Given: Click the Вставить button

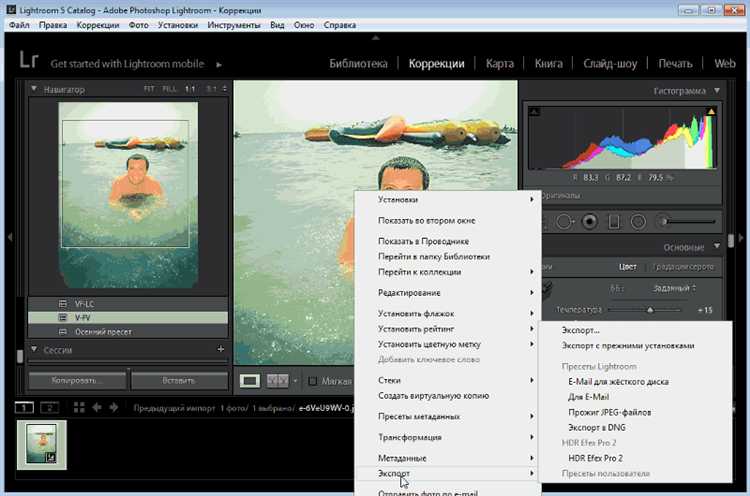Looking at the screenshot, I should 178,381.
